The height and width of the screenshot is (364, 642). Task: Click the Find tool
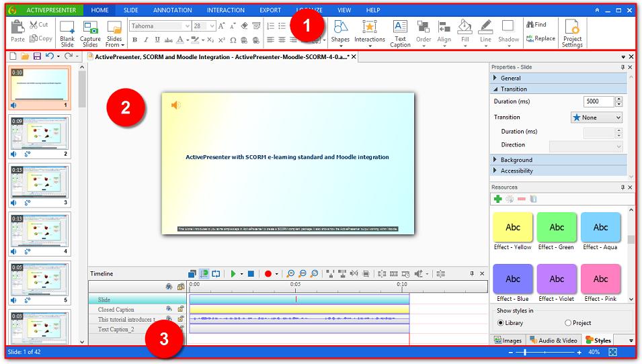click(x=536, y=25)
